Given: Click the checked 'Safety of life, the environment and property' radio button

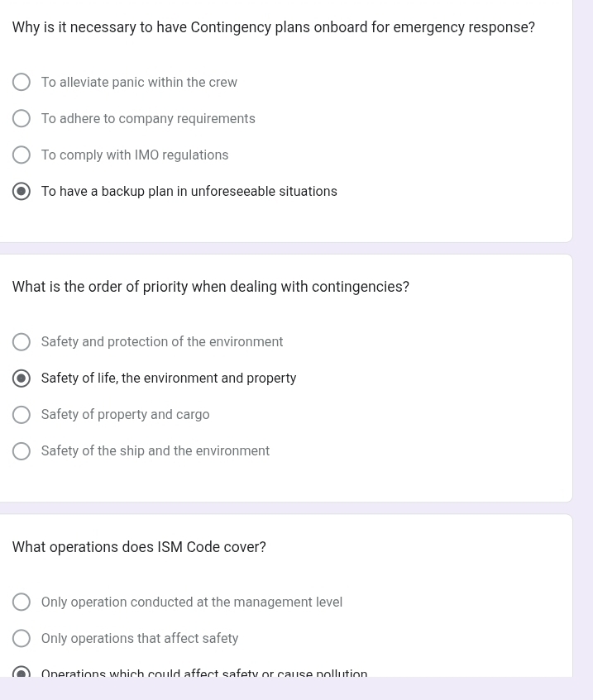Looking at the screenshot, I should (x=22, y=379).
